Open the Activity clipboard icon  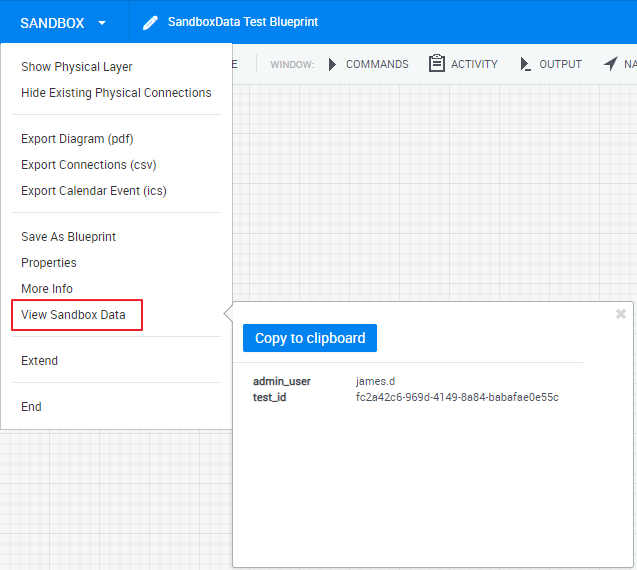[437, 64]
